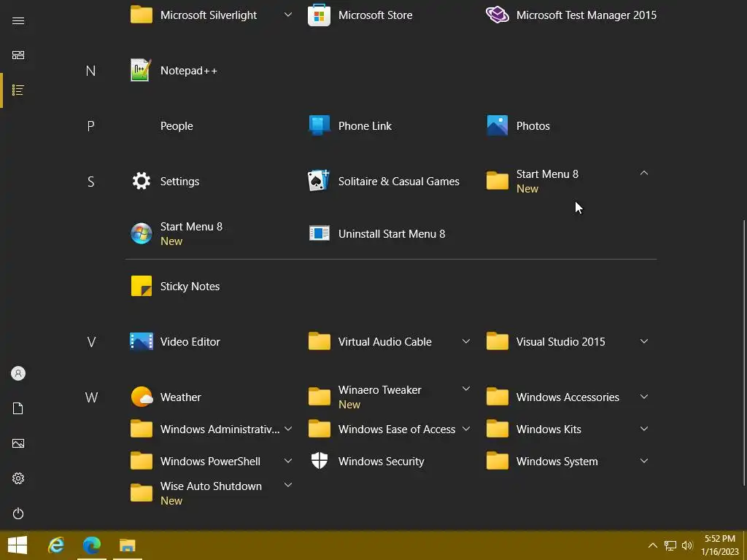Open the People app entry
This screenshot has height=560, width=747.
coord(177,125)
